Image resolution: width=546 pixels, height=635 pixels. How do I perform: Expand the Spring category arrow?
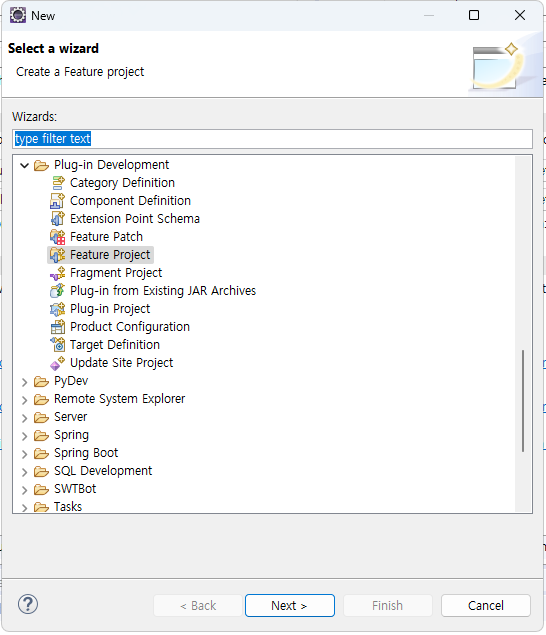click(x=25, y=436)
